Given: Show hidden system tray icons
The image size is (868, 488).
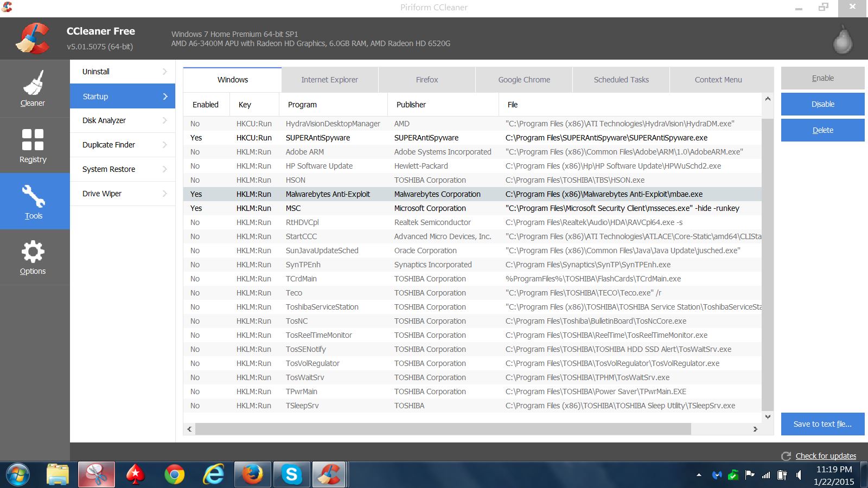Looking at the screenshot, I should coord(699,475).
